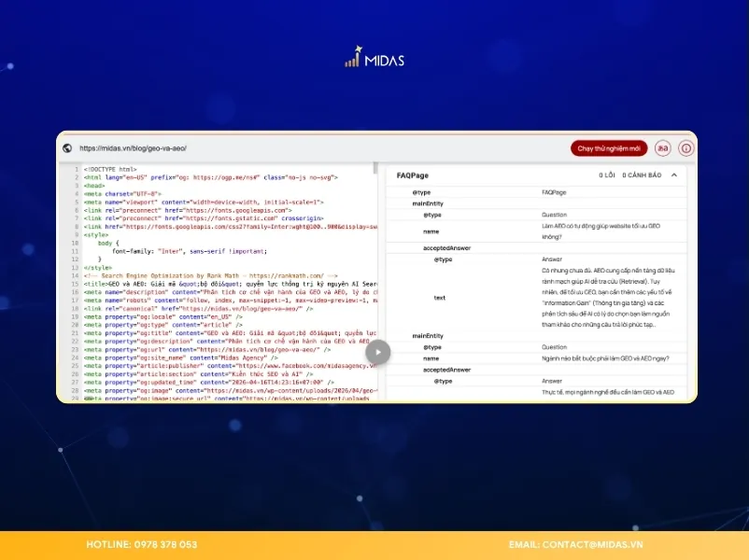The height and width of the screenshot is (560, 749).
Task: Collapse the FAQPage panel with chevron
Action: [674, 175]
